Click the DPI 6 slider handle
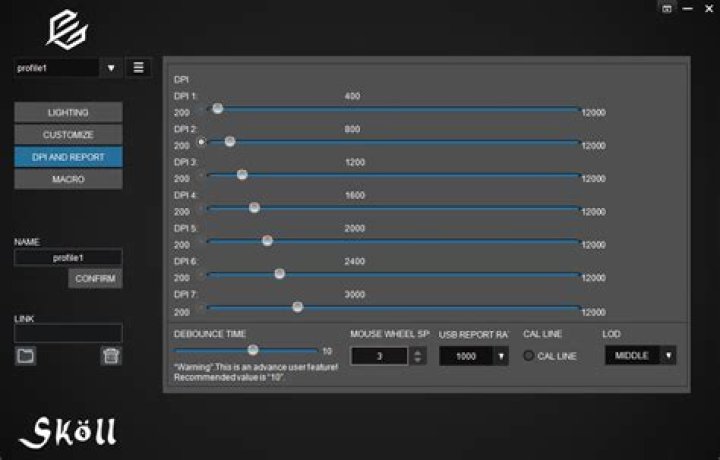 pos(280,274)
